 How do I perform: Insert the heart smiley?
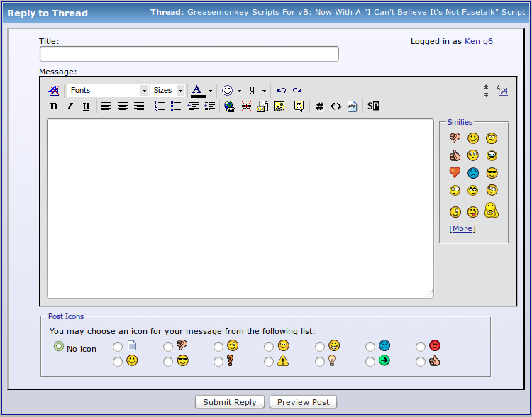pyautogui.click(x=455, y=173)
